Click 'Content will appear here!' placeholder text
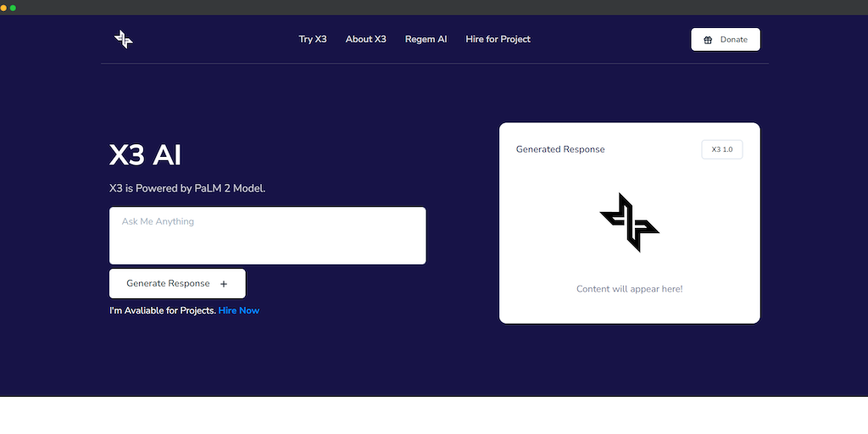868x434 pixels. click(630, 289)
